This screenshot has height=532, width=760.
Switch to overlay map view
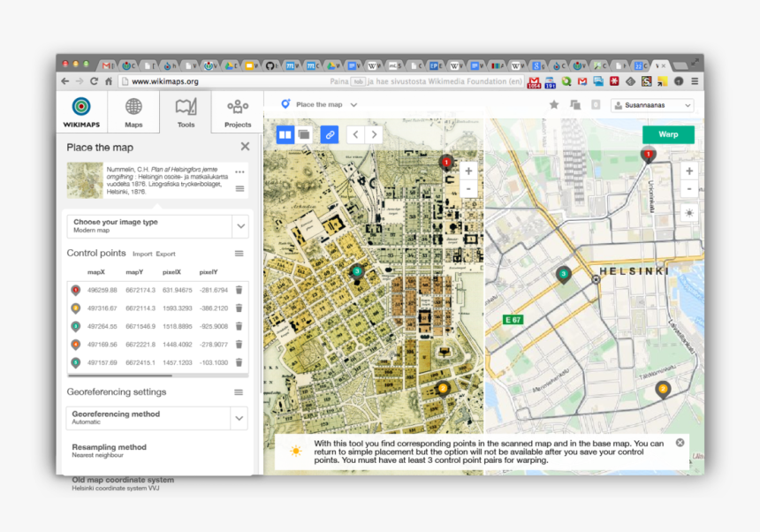tap(304, 134)
